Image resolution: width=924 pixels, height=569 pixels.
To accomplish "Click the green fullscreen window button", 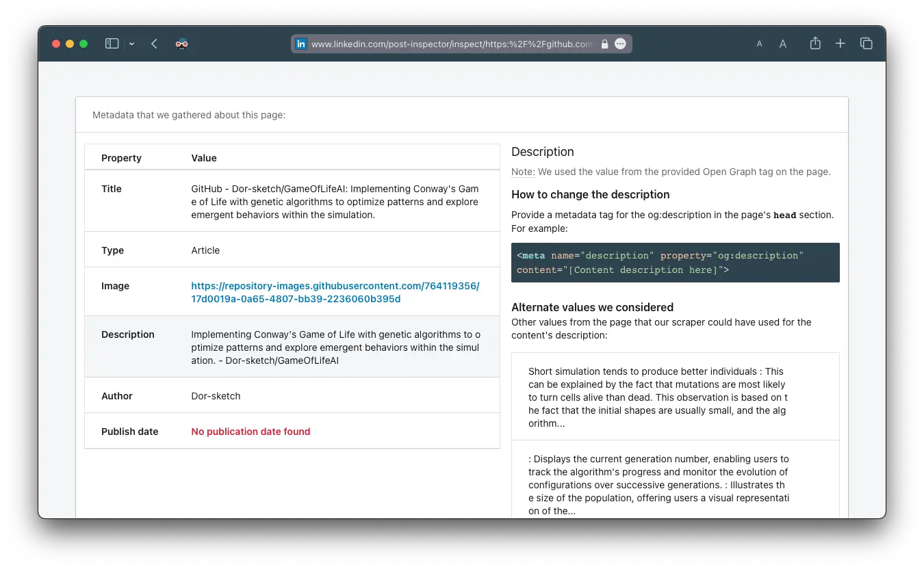I will [84, 44].
